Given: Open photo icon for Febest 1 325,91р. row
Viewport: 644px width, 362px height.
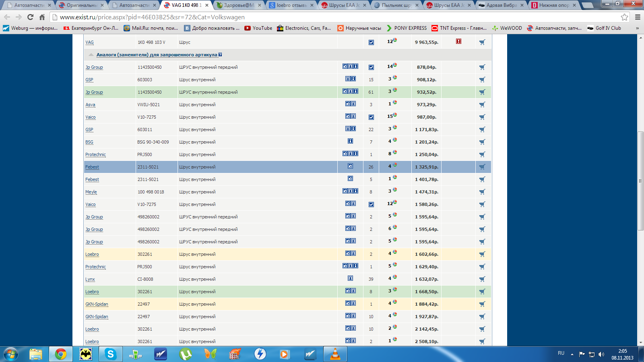Looking at the screenshot, I should (x=350, y=166).
